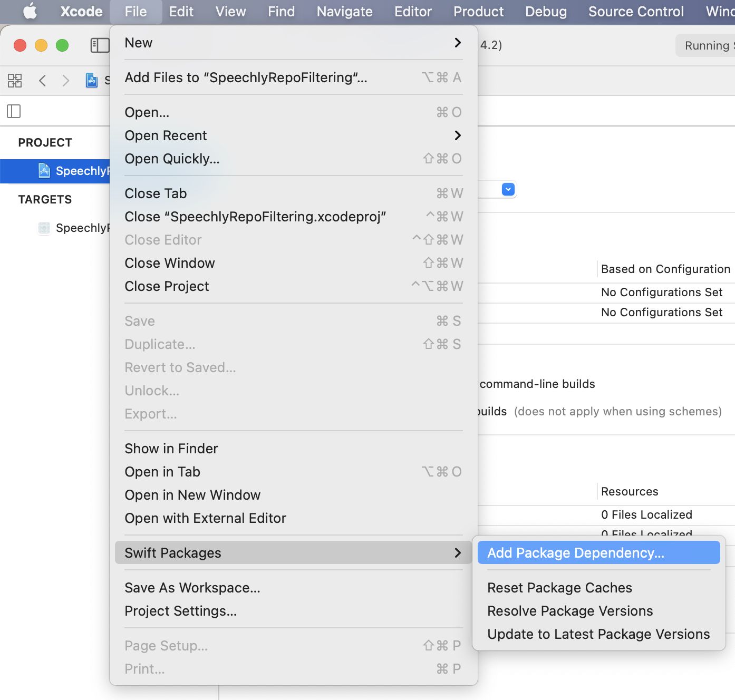The width and height of the screenshot is (735, 700).
Task: Choose Update to Latest Package Versions
Action: 598,634
